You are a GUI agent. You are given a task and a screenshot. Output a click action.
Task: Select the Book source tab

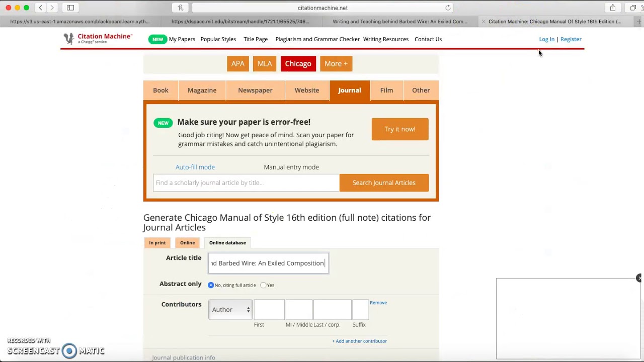pyautogui.click(x=161, y=90)
